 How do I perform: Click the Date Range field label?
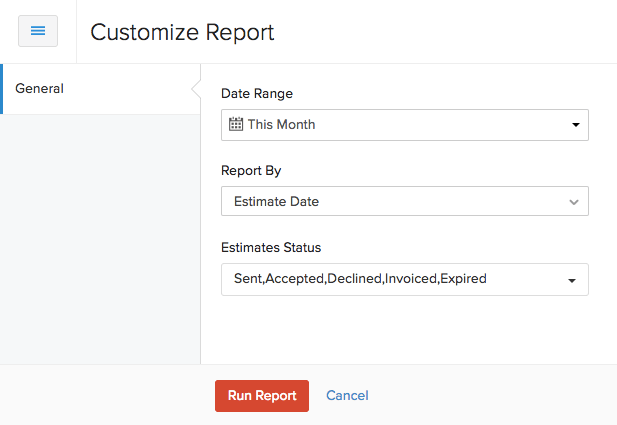pyautogui.click(x=257, y=94)
